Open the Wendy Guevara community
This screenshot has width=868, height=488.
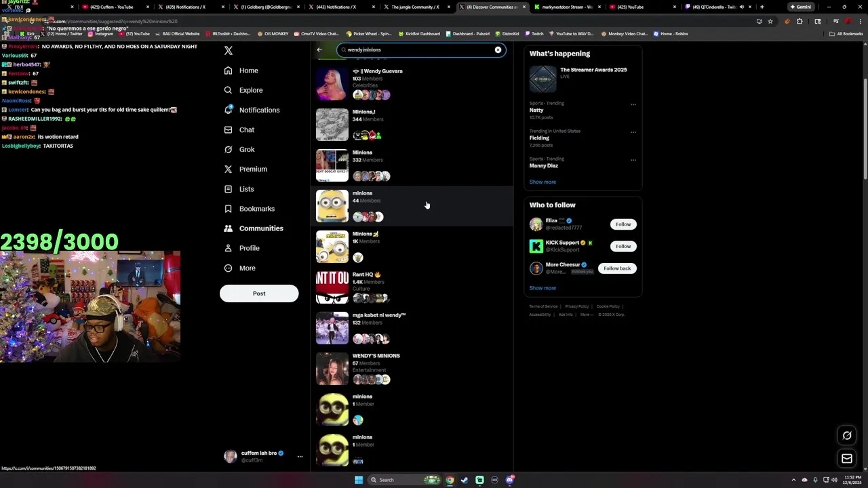click(412, 83)
